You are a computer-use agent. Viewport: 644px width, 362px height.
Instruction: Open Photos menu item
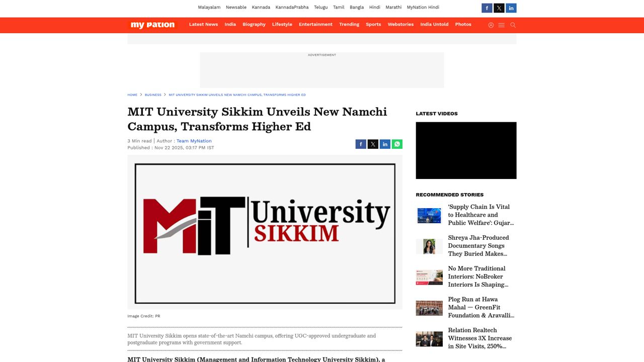click(463, 25)
